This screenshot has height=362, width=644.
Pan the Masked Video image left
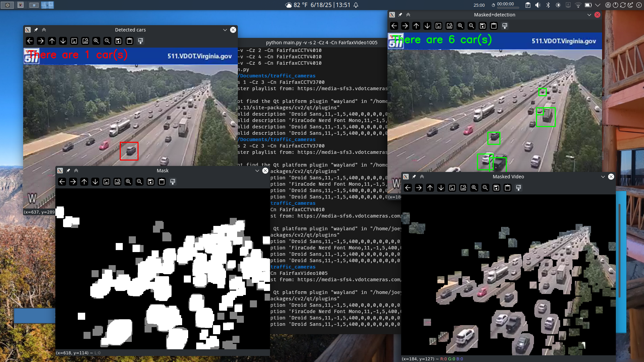pyautogui.click(x=408, y=188)
